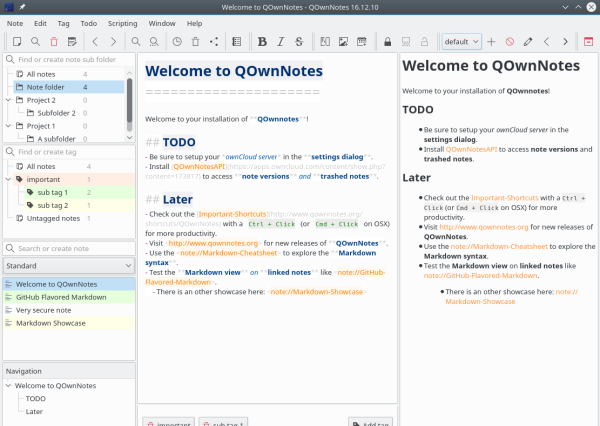This screenshot has height=426, width=600.
Task: Open the Scripting menu
Action: click(122, 23)
